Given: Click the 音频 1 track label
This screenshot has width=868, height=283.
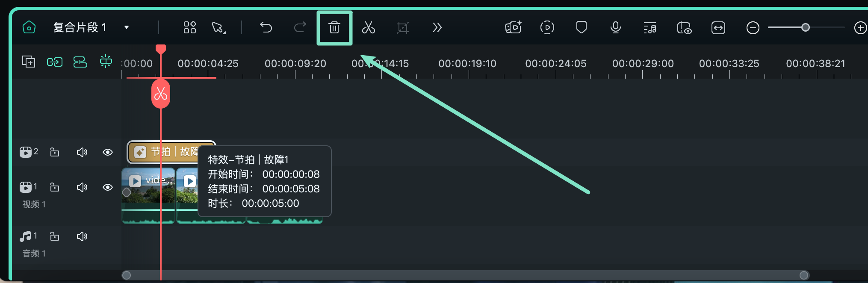Looking at the screenshot, I should pyautogui.click(x=34, y=254).
